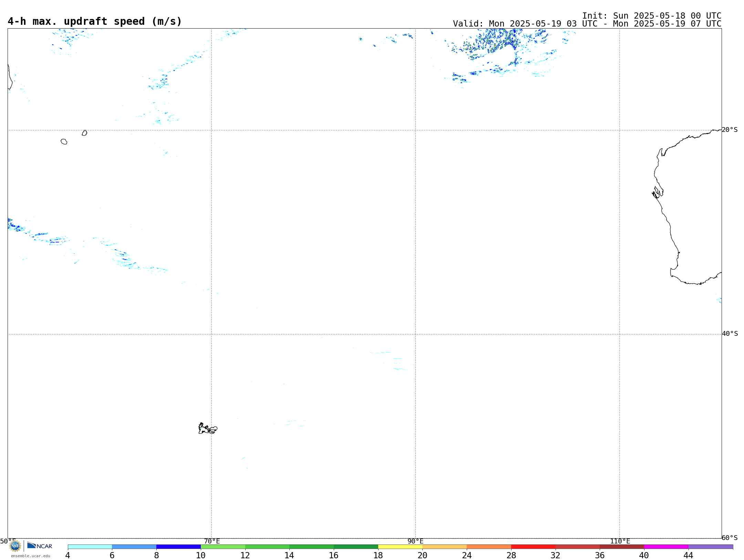Image resolution: width=744 pixels, height=560 pixels.
Task: Click the green 12-14 colorbar swatch
Action: (267, 547)
